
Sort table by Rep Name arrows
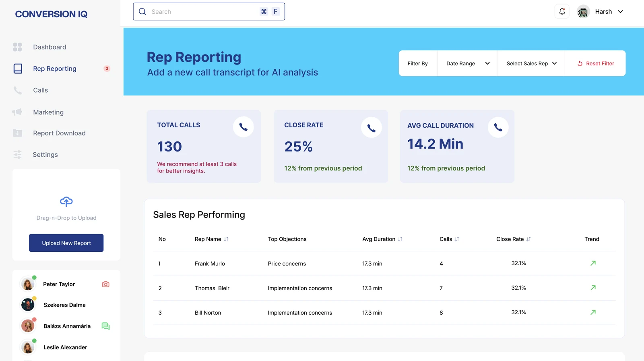pos(226,239)
